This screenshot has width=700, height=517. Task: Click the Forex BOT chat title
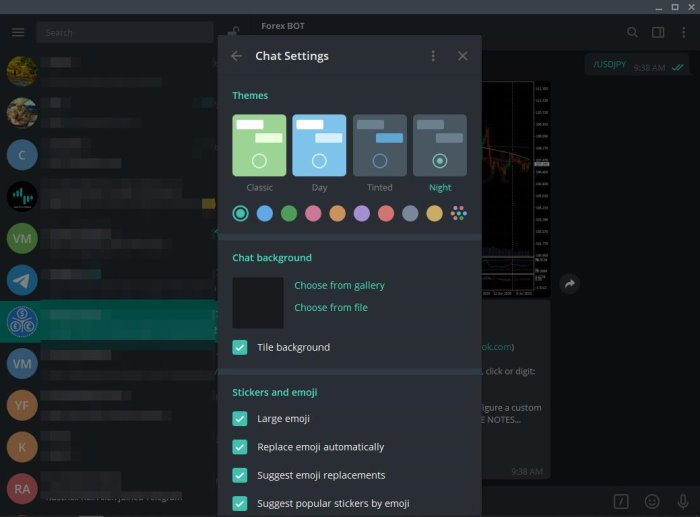[x=283, y=26]
